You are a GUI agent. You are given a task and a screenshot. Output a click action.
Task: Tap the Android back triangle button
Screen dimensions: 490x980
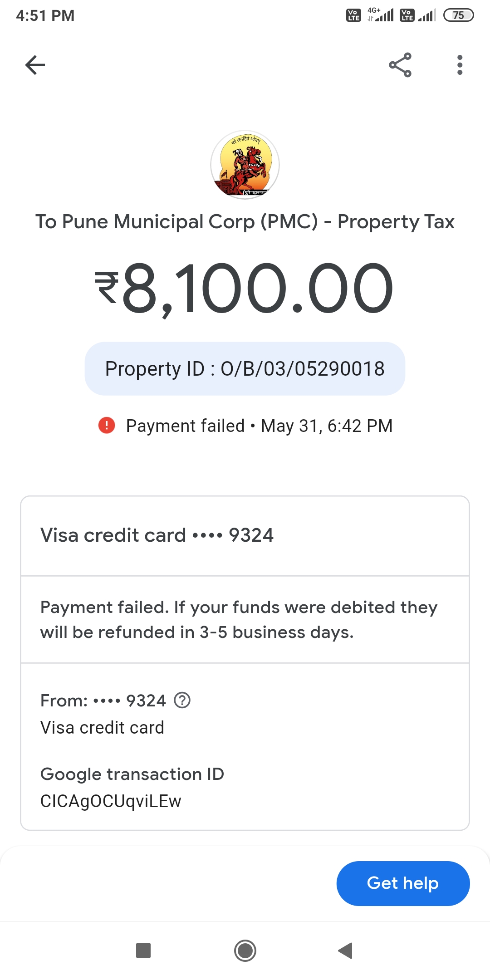(x=346, y=951)
